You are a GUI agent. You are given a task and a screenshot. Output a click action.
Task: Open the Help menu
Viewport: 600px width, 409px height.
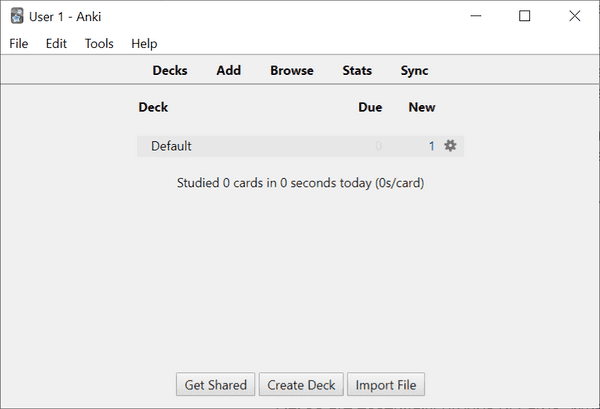pos(144,44)
